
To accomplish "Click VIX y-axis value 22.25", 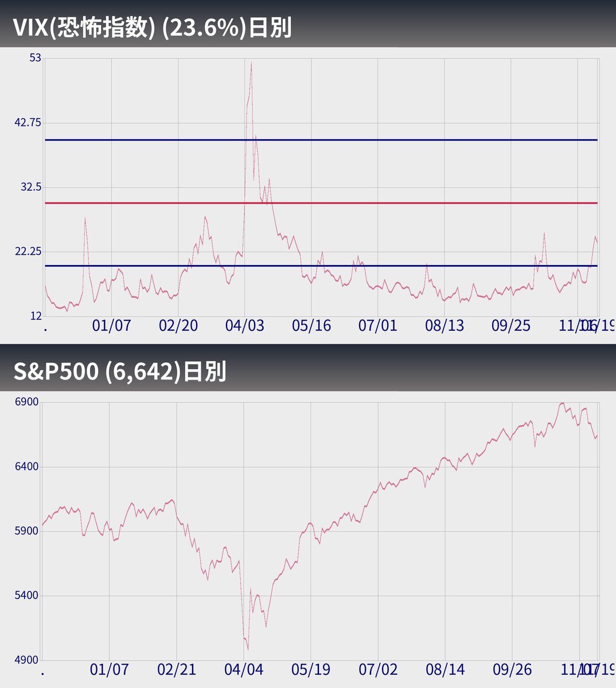I will coord(28,252).
